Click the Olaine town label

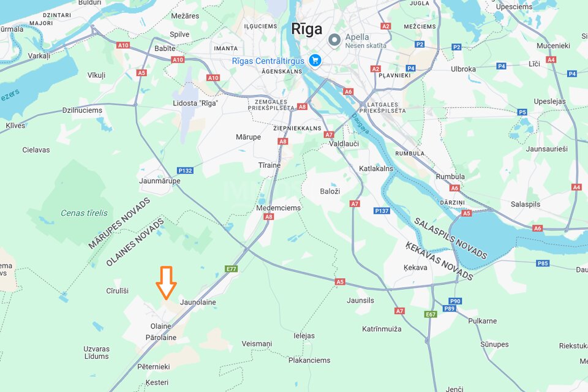point(161,326)
